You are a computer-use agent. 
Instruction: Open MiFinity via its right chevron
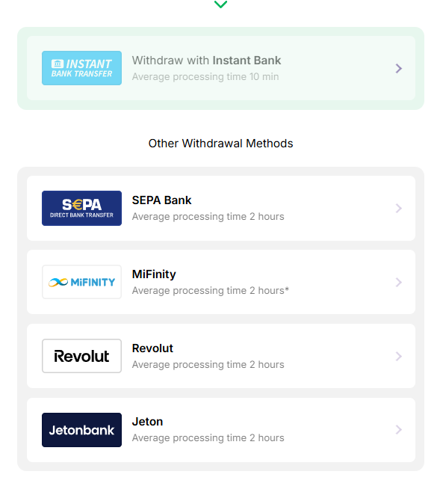398,282
